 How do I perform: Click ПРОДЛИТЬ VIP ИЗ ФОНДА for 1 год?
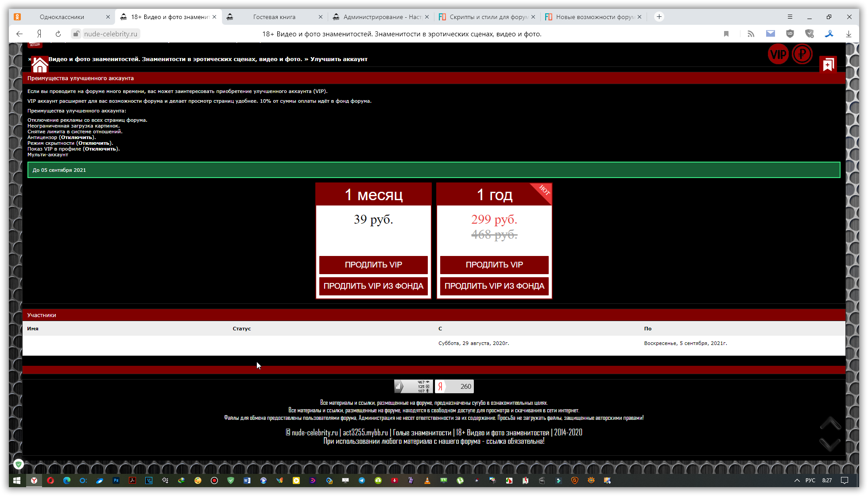(494, 286)
